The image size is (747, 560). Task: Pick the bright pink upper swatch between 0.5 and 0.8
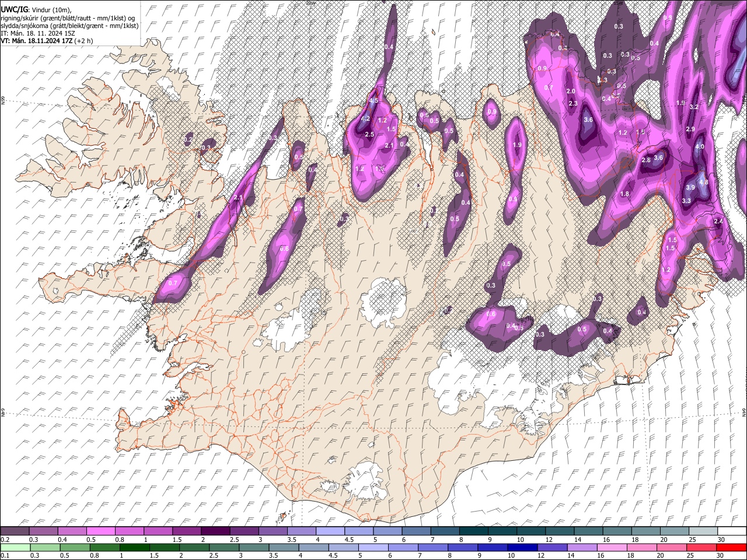pyautogui.click(x=100, y=531)
